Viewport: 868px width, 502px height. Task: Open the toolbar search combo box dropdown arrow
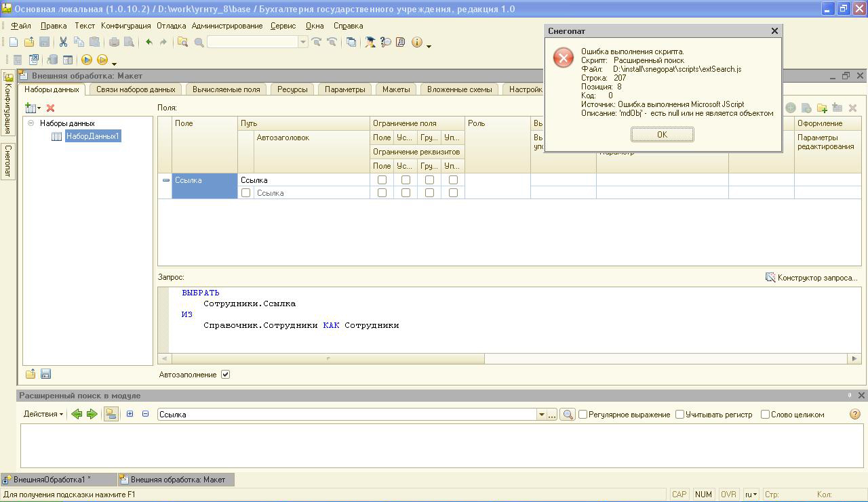click(303, 42)
